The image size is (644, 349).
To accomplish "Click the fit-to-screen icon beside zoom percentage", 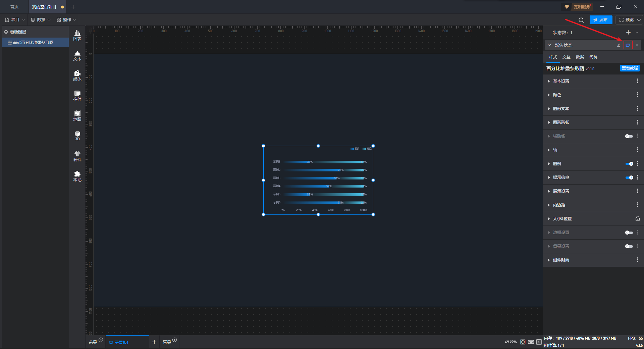I will click(x=523, y=342).
